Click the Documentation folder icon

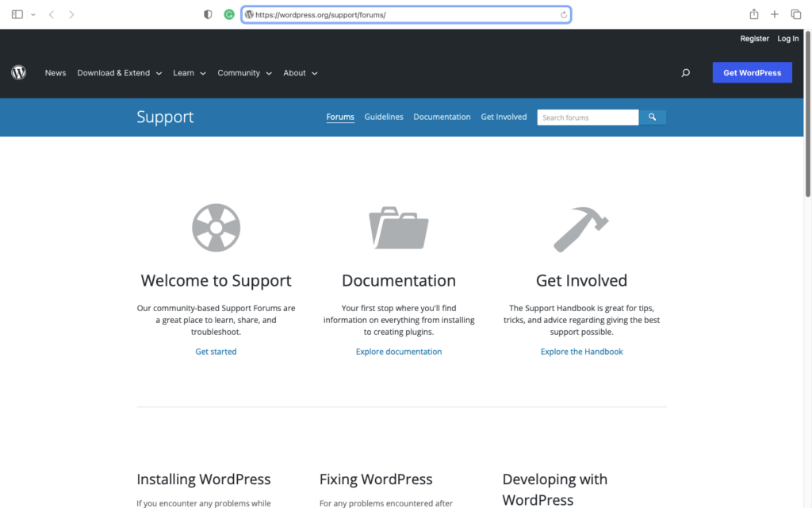point(399,228)
